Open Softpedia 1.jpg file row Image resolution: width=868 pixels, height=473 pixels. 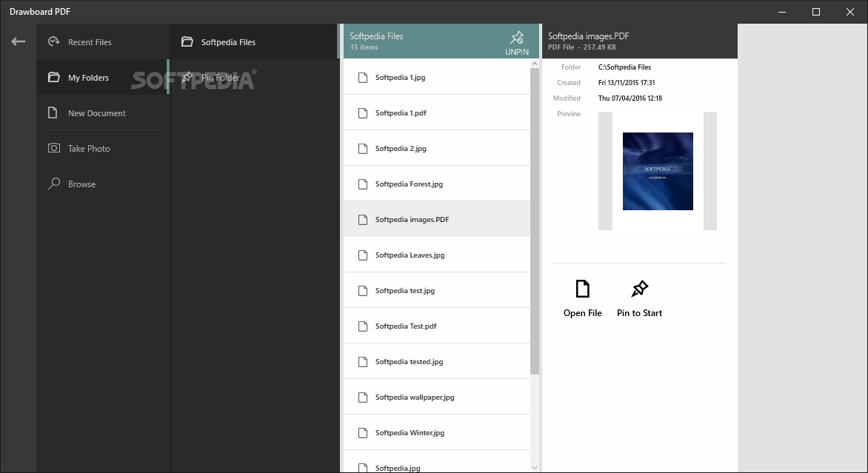coord(437,78)
